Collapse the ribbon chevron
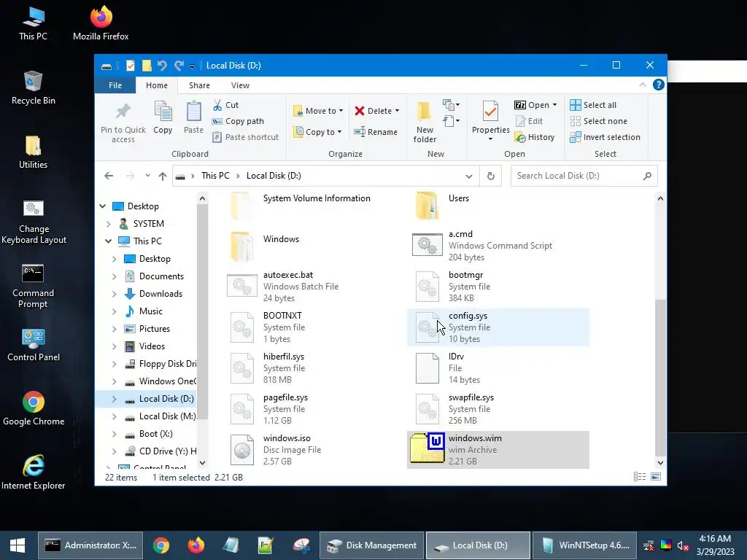This screenshot has height=560, width=747. click(x=643, y=85)
